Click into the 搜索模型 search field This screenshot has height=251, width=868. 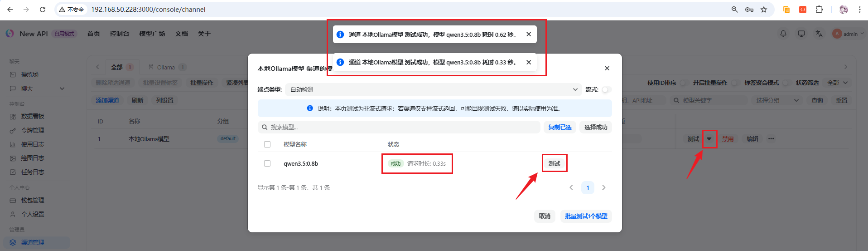coord(399,127)
